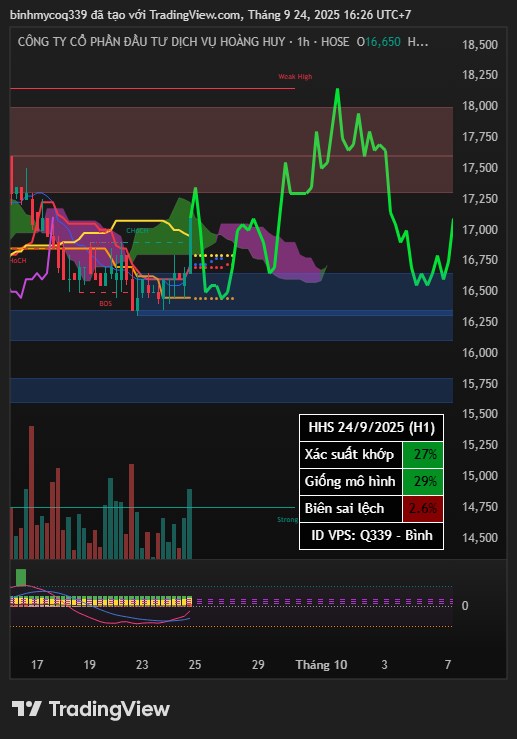517x739 pixels.
Task: Click the open price value 16,650
Action: click(383, 42)
